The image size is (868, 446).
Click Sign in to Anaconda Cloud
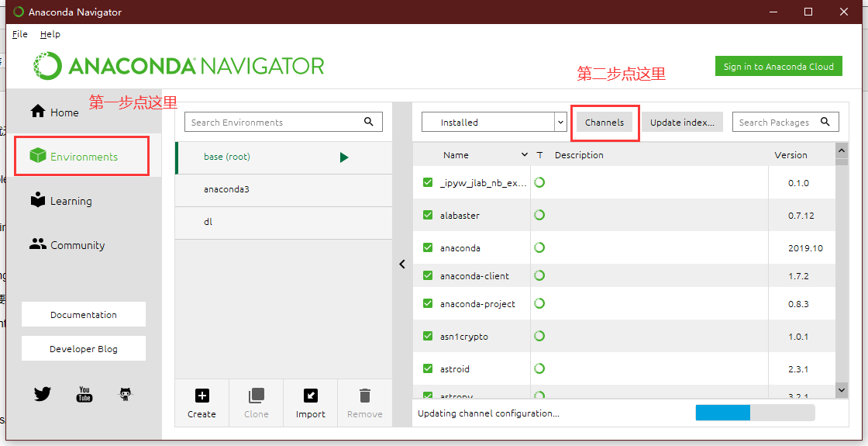(x=778, y=66)
